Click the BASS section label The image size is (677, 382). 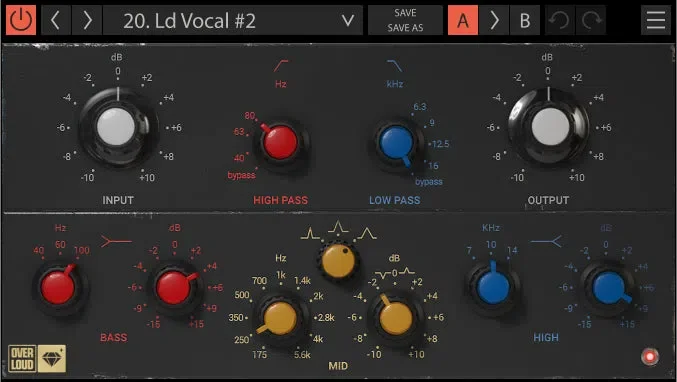[114, 337]
